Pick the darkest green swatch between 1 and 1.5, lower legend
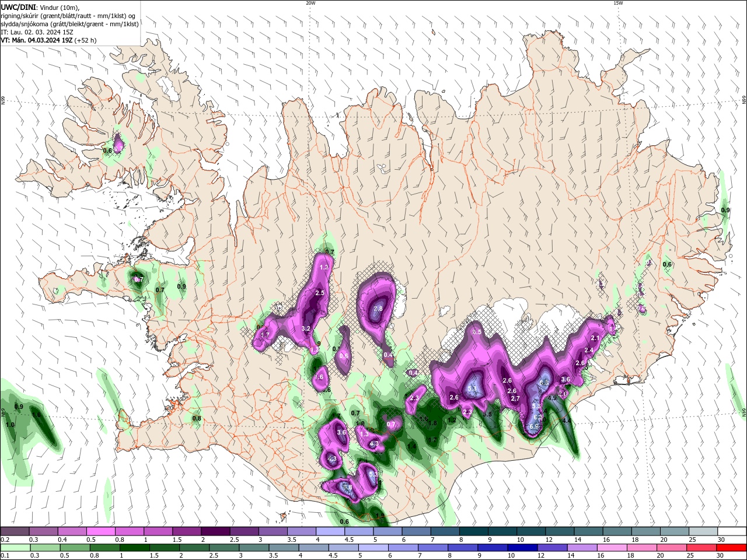The image size is (747, 560). (135, 548)
